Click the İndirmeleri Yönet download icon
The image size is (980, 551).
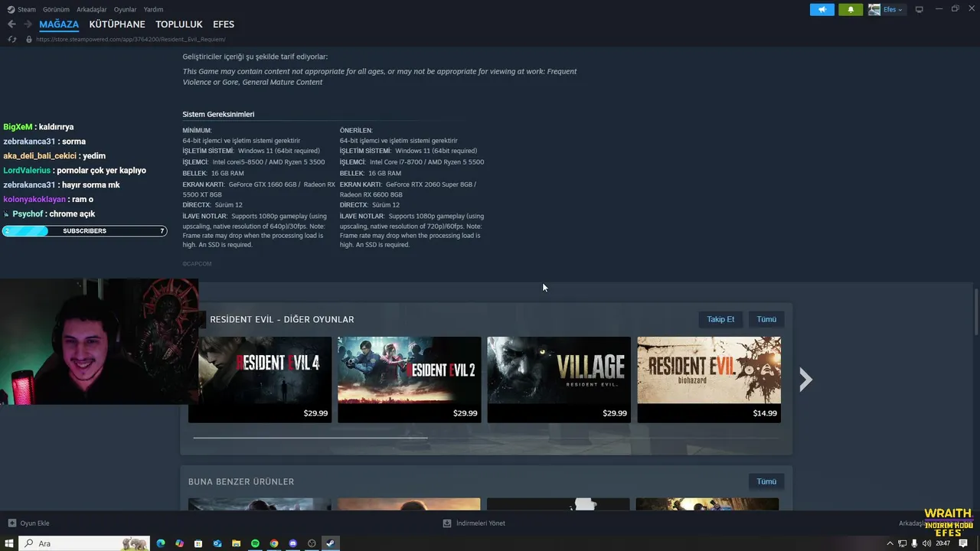click(447, 523)
